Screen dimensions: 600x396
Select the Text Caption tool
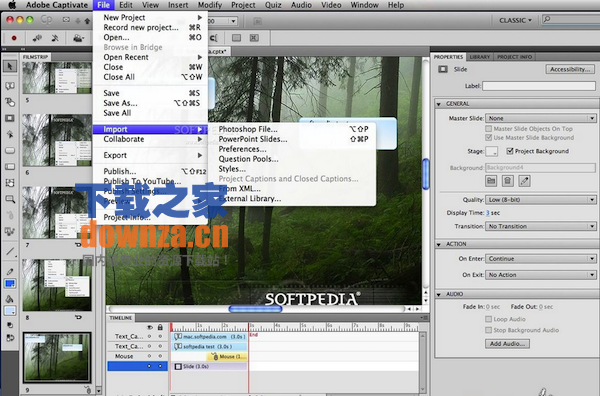click(x=10, y=86)
